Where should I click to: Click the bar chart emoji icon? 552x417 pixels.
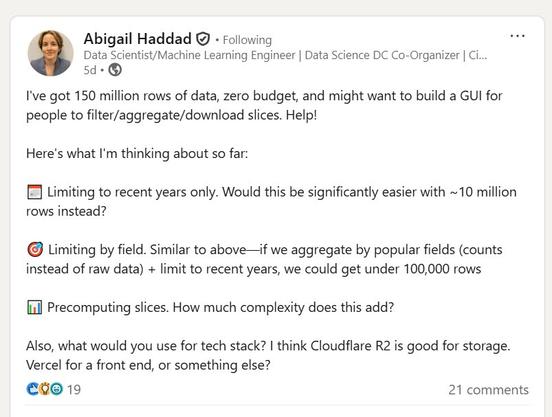[x=34, y=307]
